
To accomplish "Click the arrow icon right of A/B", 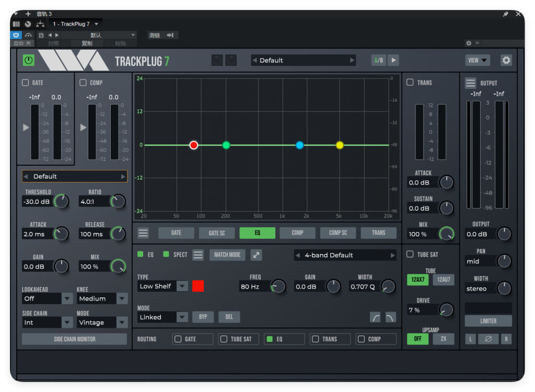I will tap(394, 61).
